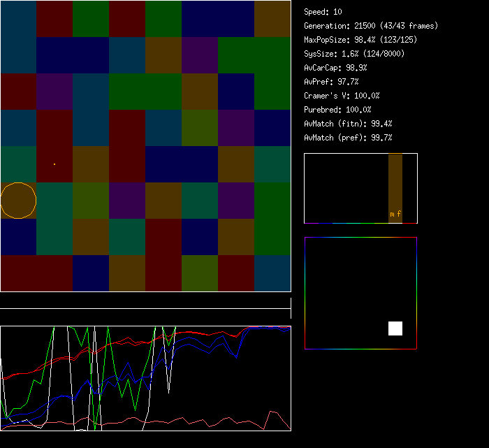Click the teal cell in the grid's bottom-right corner
The height and width of the screenshot is (448, 489).
point(272,273)
